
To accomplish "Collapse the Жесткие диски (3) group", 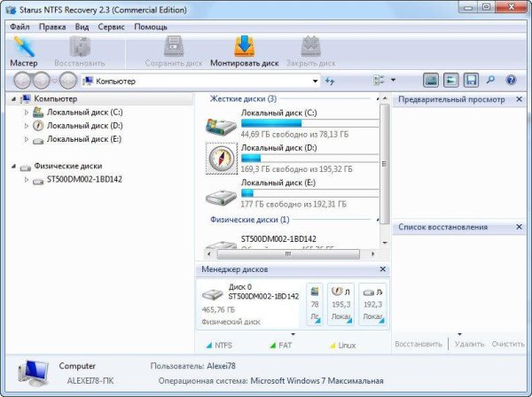I will tap(378, 99).
